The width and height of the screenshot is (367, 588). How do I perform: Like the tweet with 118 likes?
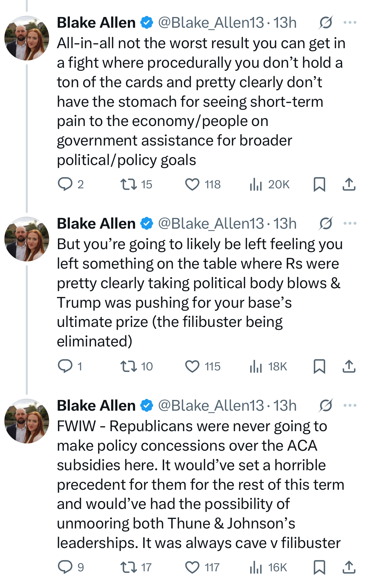pos(192,184)
